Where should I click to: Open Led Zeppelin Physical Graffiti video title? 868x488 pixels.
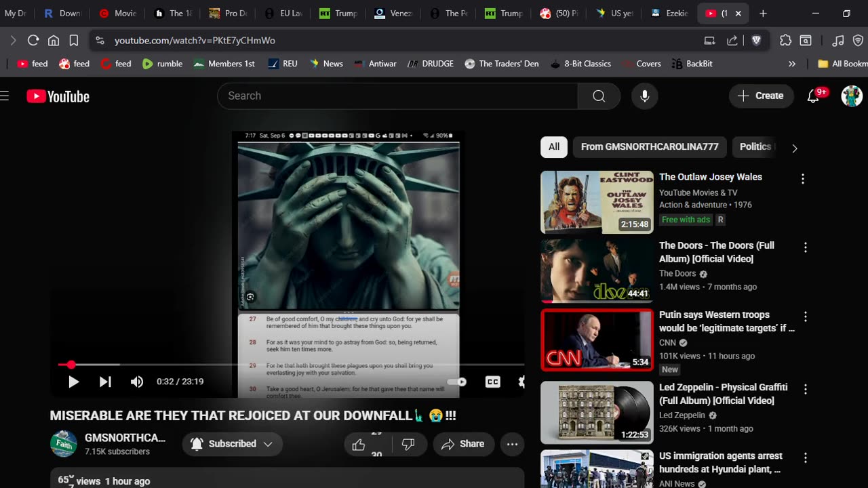pyautogui.click(x=724, y=394)
